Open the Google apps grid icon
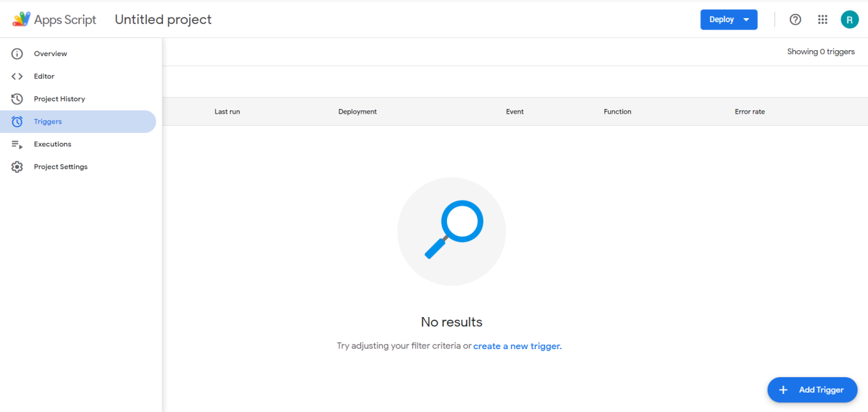This screenshot has width=868, height=412. 823,19
